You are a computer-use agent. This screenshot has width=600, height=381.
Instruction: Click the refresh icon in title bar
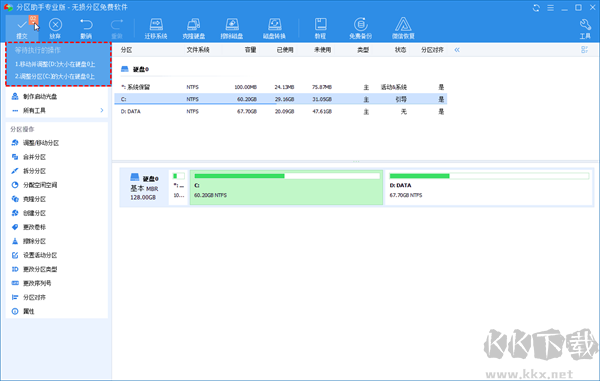[536, 8]
